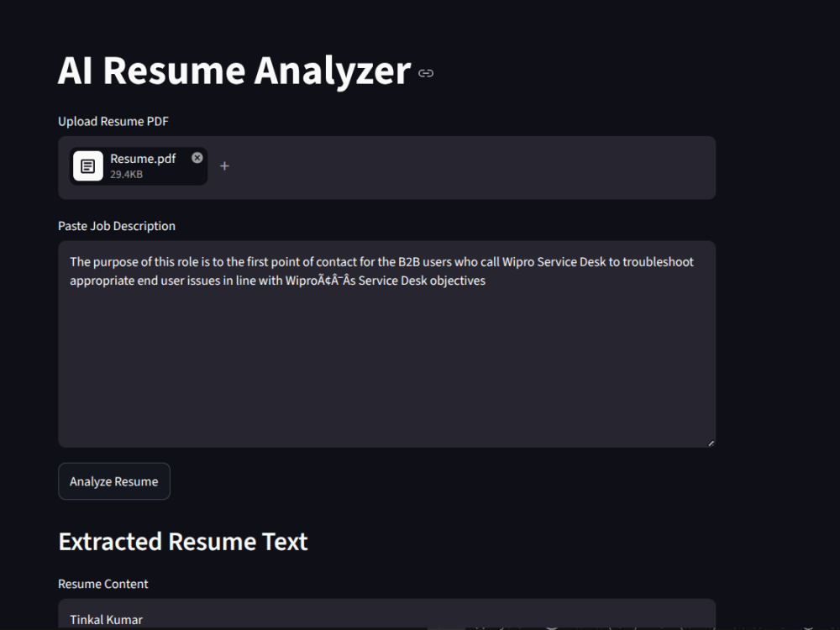Click the document icon of Resume.pdf
Screen dimensions: 840x630
(88, 166)
